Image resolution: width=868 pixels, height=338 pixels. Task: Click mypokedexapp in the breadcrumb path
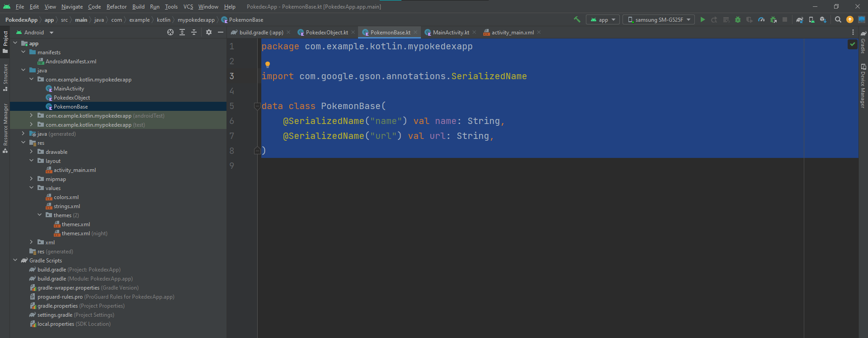pyautogui.click(x=196, y=20)
